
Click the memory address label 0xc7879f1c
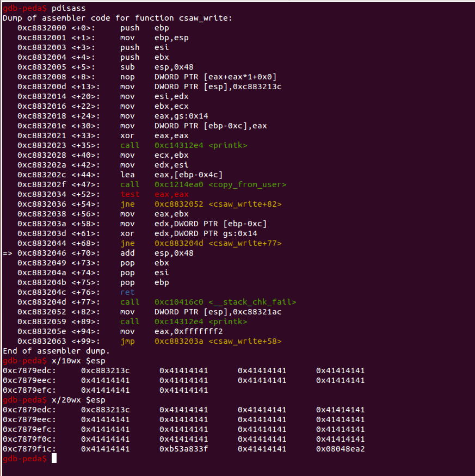[x=29, y=449]
